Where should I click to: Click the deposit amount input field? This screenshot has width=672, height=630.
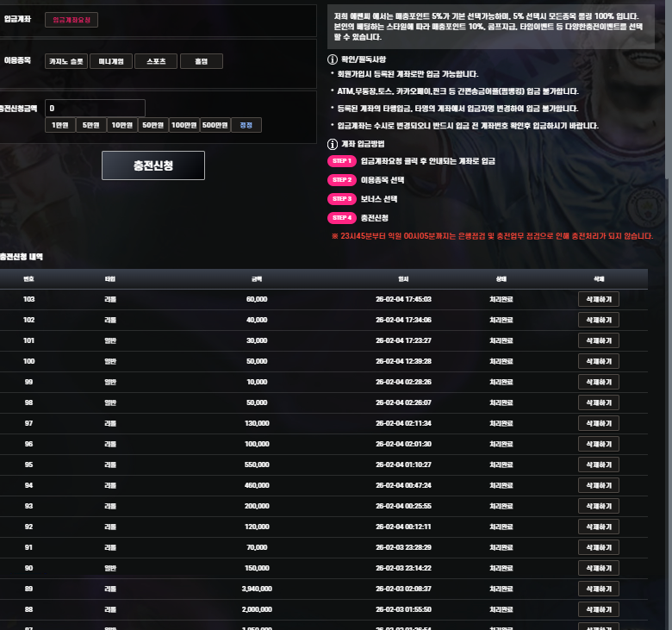click(x=95, y=108)
